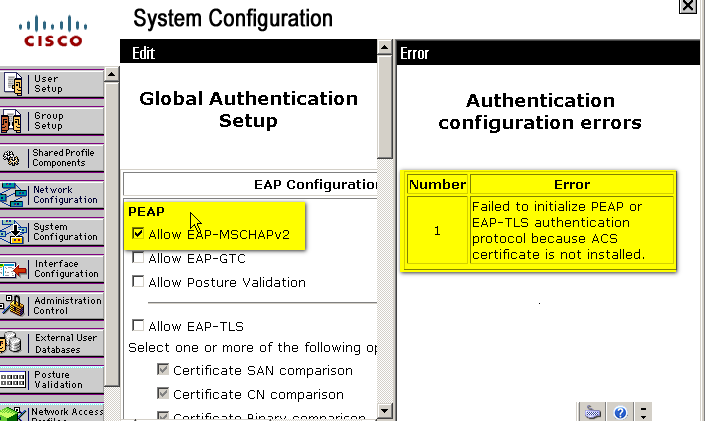Click the 'Authentication configuration errors' heading

540,111
